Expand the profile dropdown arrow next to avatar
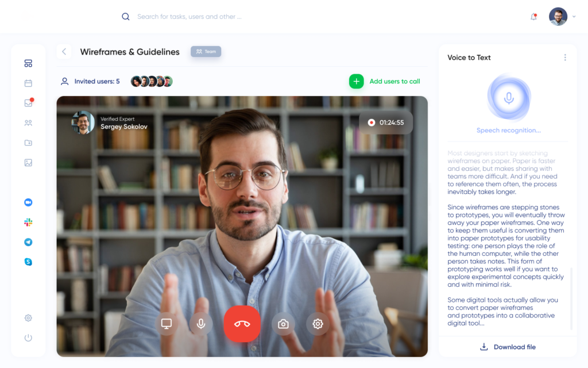Screen dimensions: 588x368 (574, 17)
